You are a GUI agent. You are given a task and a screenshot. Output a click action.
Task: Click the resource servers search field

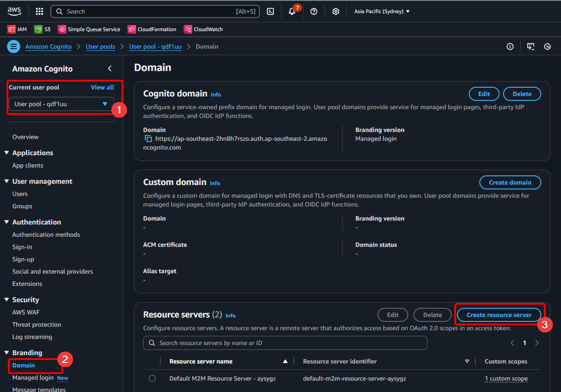tap(285, 343)
